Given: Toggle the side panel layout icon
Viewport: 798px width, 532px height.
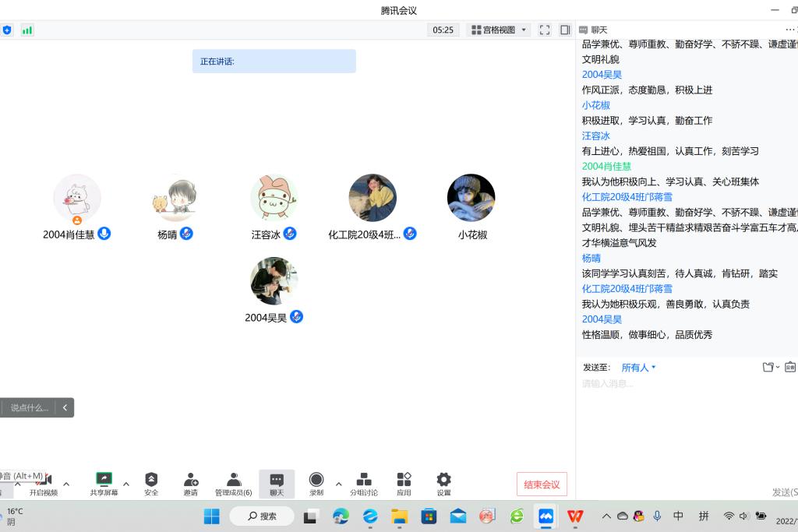Looking at the screenshot, I should coord(565,30).
